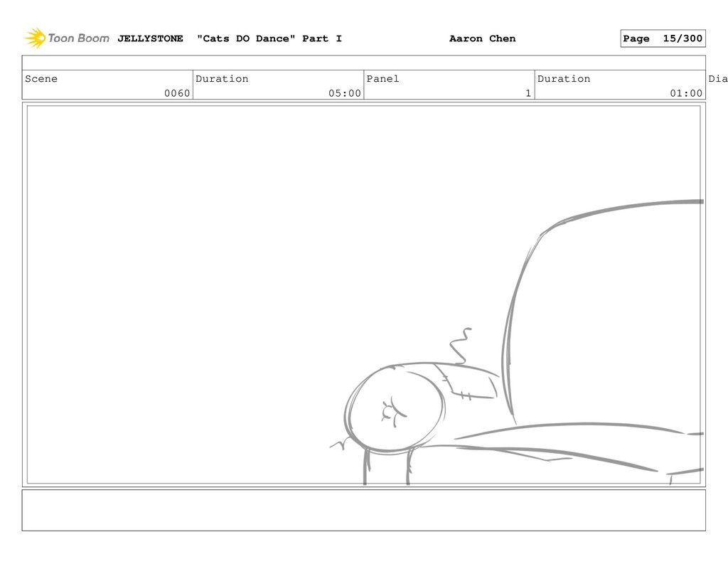Click the Panel number 1
This screenshot has width=728, height=564.
(528, 93)
